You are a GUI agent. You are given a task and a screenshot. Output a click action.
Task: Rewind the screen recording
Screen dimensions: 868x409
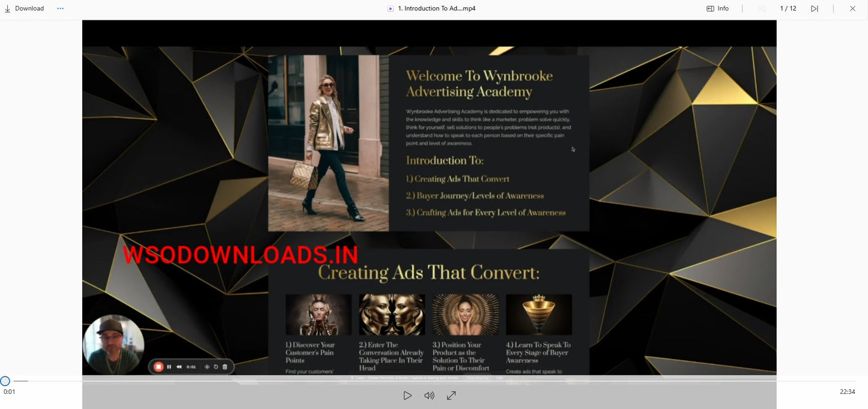point(180,367)
